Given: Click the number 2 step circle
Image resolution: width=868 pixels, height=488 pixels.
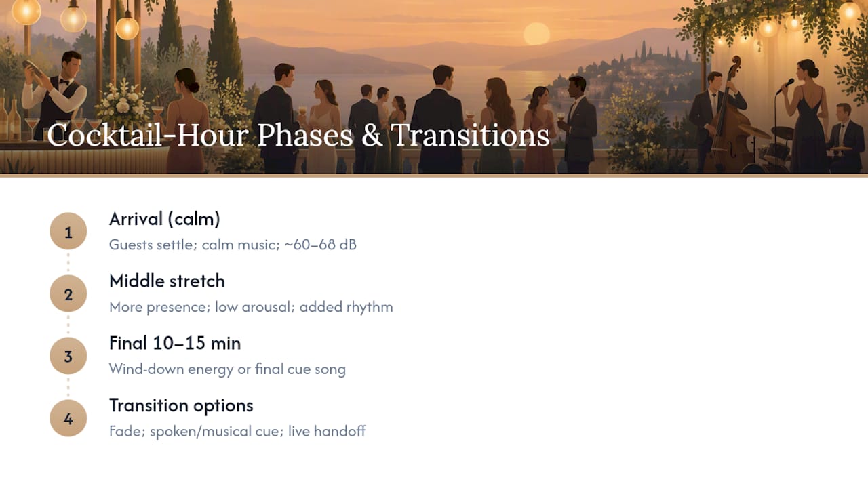Looking at the screenshot, I should point(68,294).
